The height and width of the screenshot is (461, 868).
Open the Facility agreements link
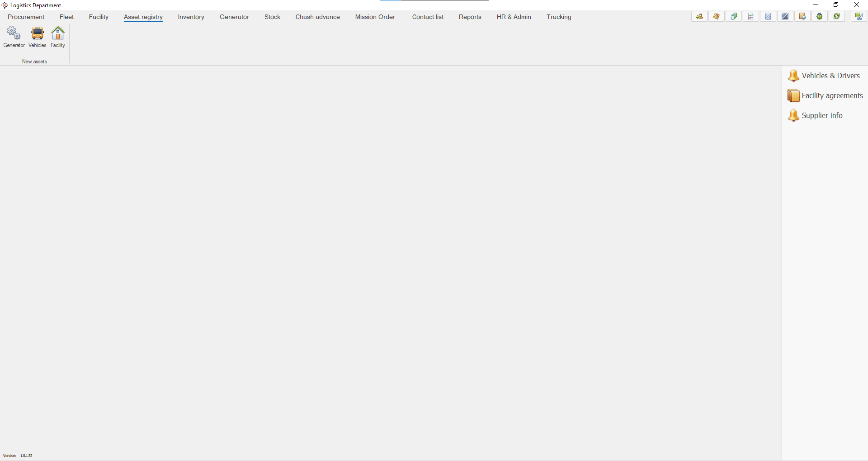(x=832, y=95)
